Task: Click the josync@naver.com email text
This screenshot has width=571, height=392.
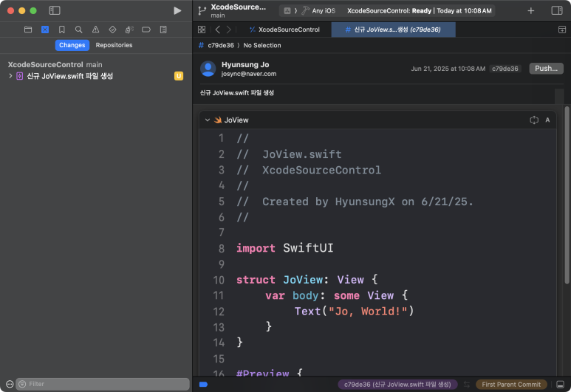Action: tap(249, 74)
